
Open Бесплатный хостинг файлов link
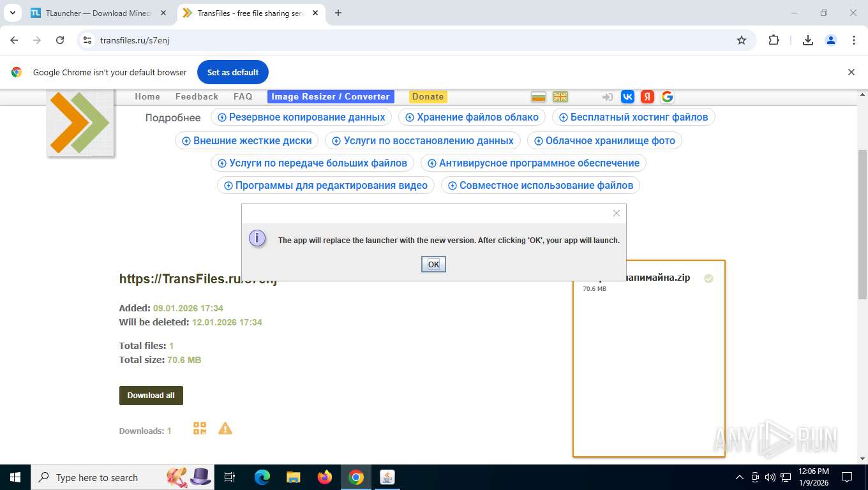(634, 117)
